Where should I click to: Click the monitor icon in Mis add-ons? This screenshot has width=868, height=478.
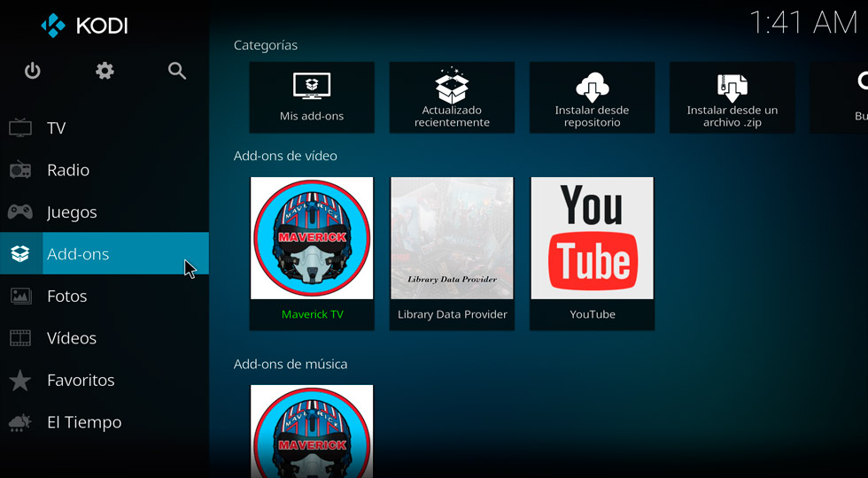pos(312,86)
